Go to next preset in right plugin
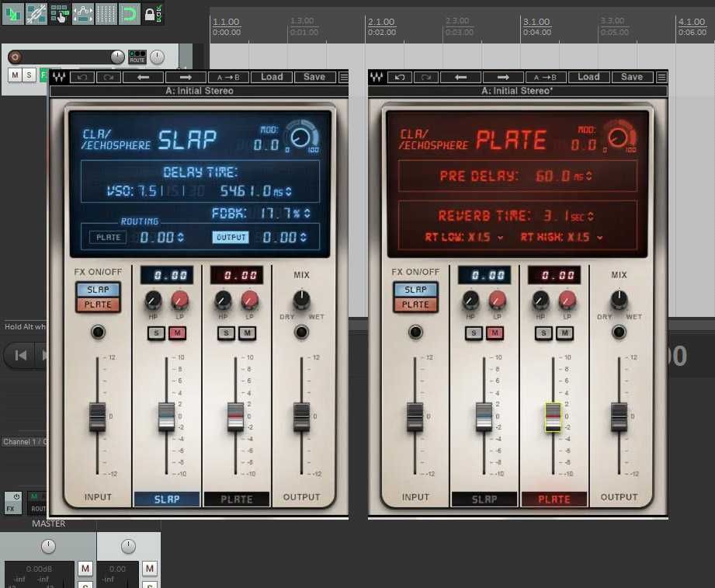Viewport: 715px width, 588px height. (x=503, y=77)
